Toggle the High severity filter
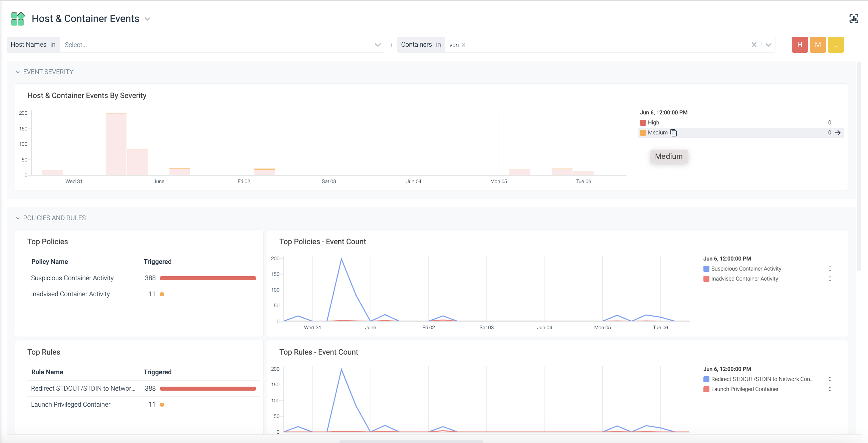 pyautogui.click(x=799, y=44)
